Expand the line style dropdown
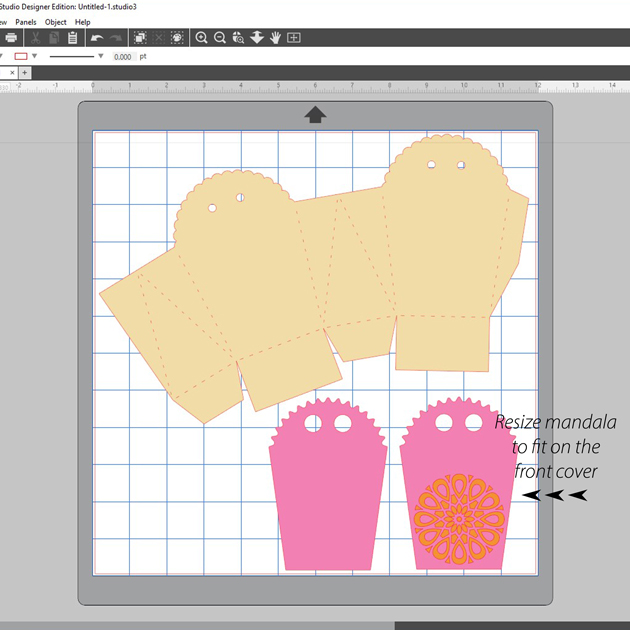 100,57
